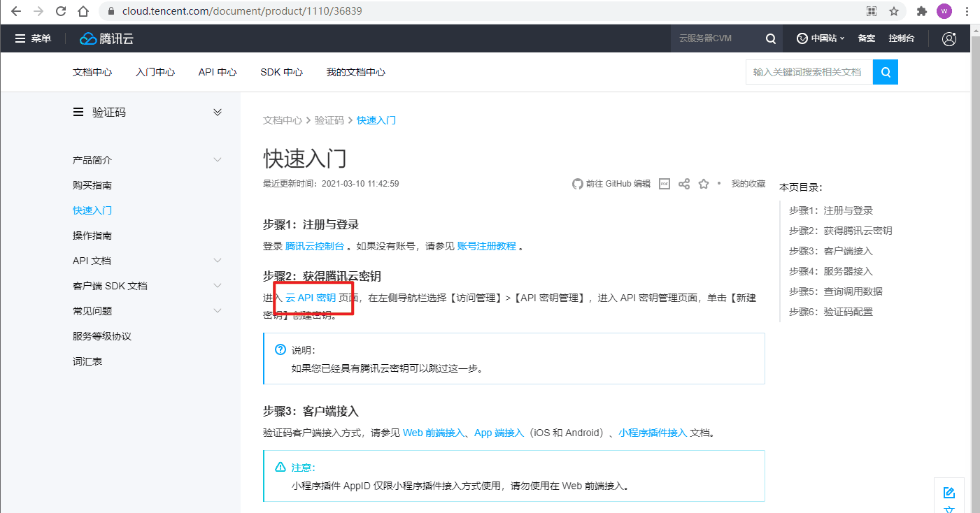The height and width of the screenshot is (513, 980).
Task: Open the browser profile avatar
Action: [x=944, y=11]
